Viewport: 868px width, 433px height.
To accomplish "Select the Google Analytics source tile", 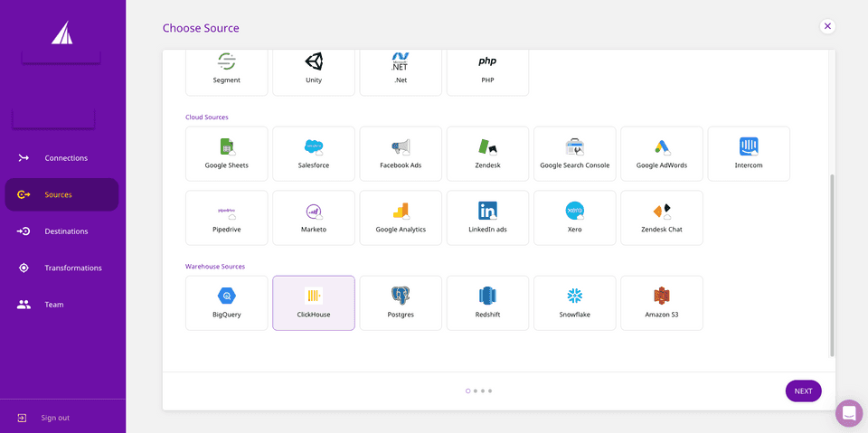I will (401, 218).
